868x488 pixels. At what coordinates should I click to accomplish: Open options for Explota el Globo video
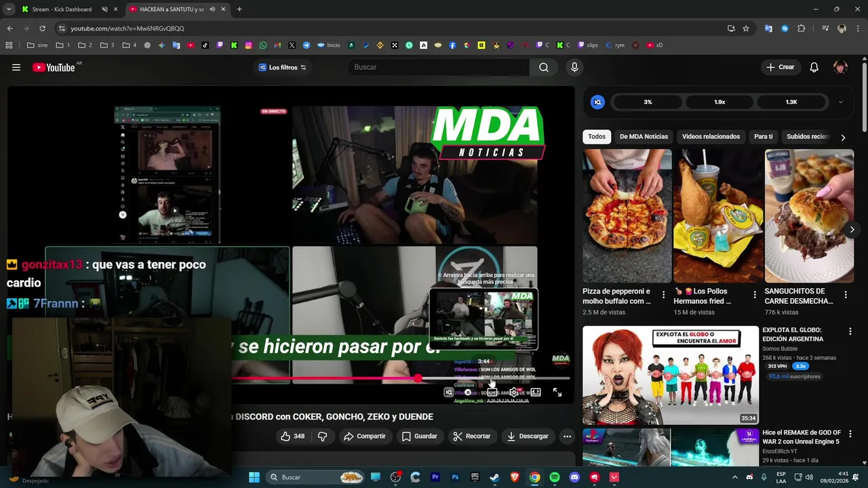point(850,331)
